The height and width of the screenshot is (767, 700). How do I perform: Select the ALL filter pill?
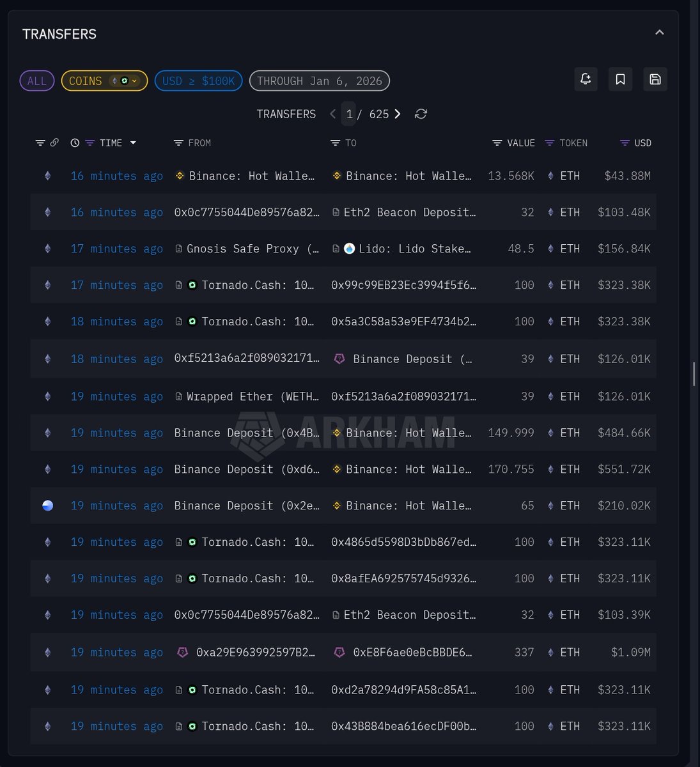(x=37, y=81)
